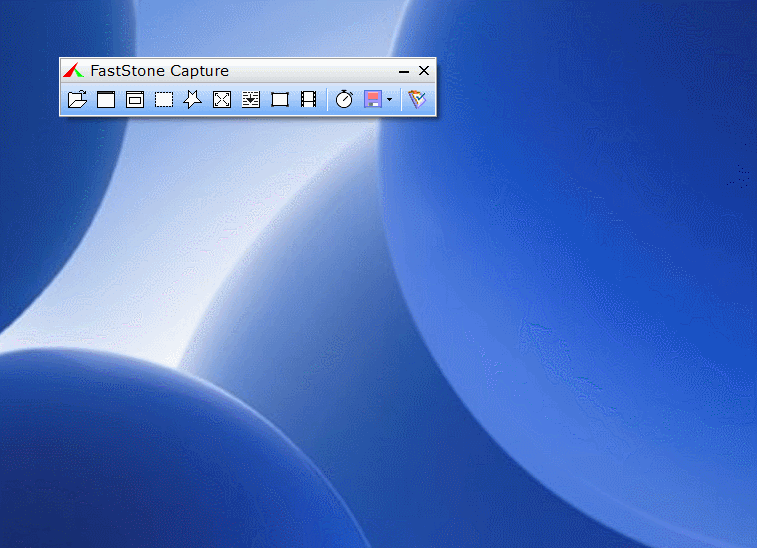Select Capture Scrolling Window tool
The width and height of the screenshot is (757, 548).
251,99
